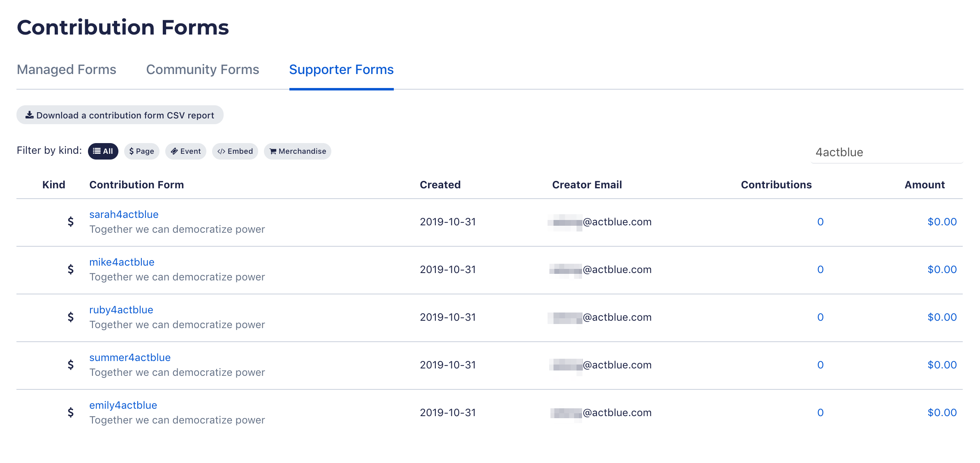Image resolution: width=980 pixels, height=463 pixels.
Task: Filter forms by Page kind
Action: coord(141,151)
